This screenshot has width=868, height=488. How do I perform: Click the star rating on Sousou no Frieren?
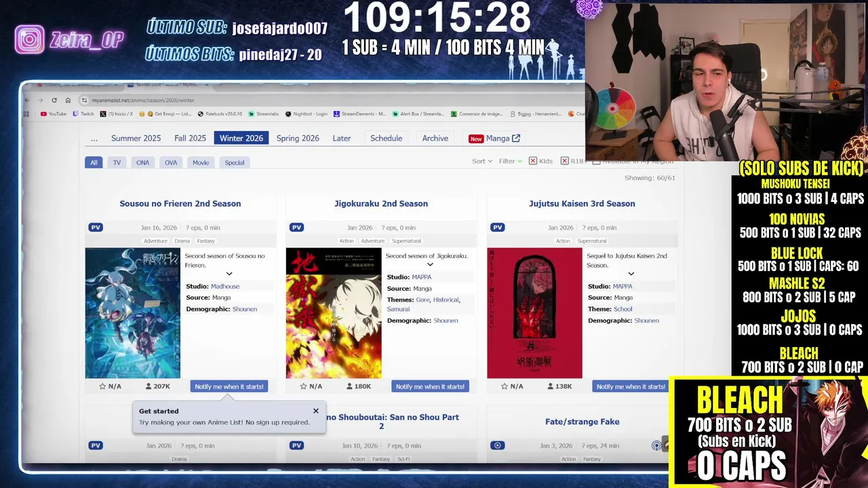coord(110,386)
